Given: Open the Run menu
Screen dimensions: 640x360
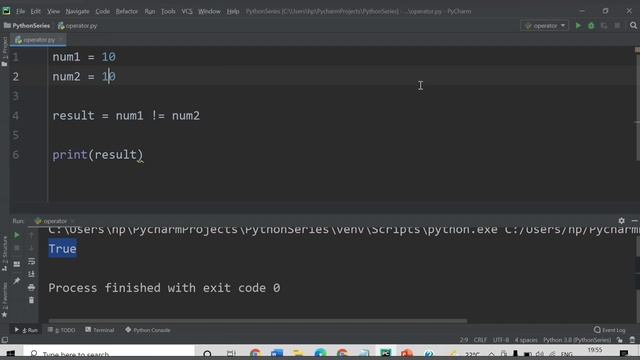Looking at the screenshot, I should coord(150,11).
